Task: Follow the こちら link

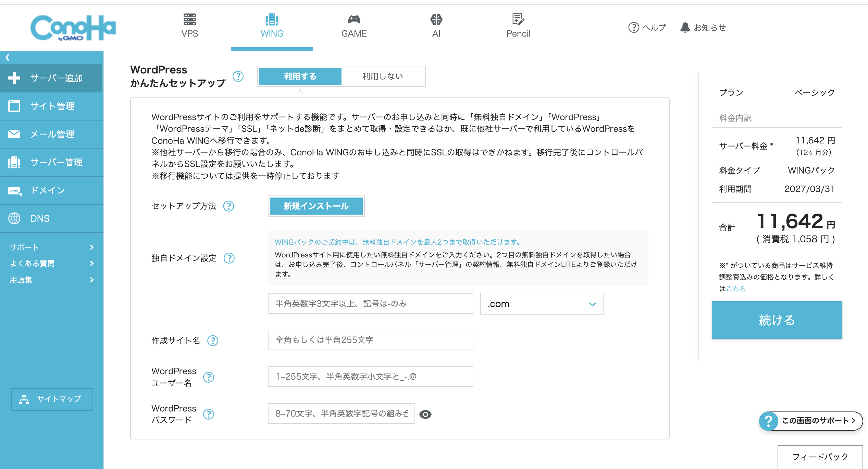Action: [x=736, y=289]
